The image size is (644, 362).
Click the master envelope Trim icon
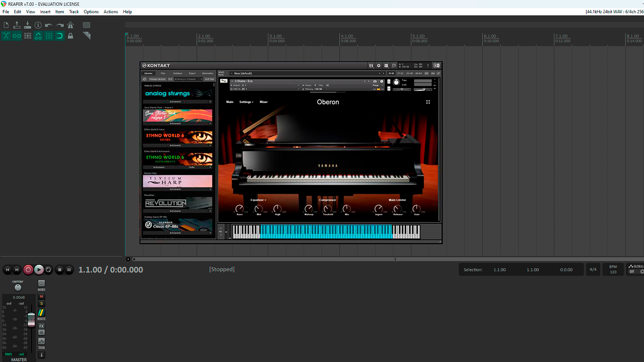[41, 341]
